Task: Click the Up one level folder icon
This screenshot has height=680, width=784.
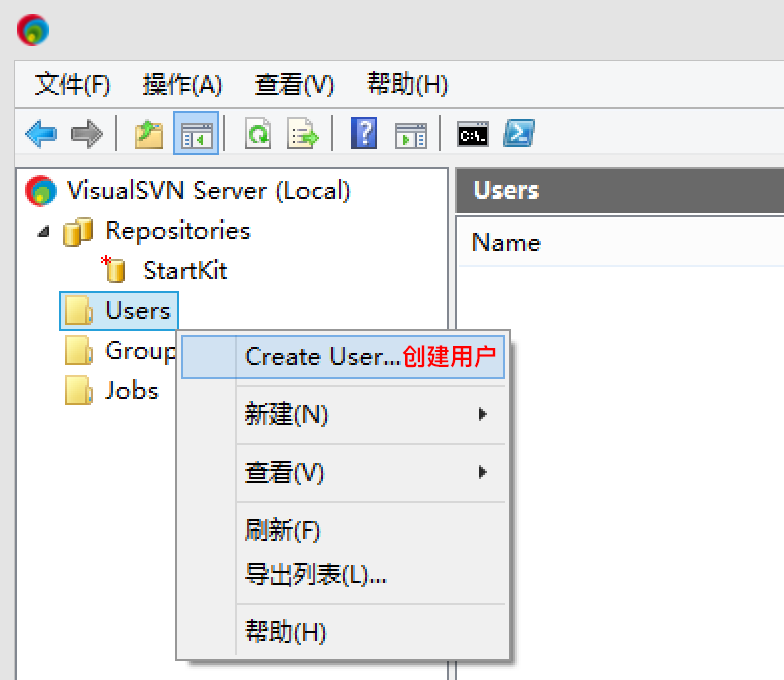Action: click(149, 134)
